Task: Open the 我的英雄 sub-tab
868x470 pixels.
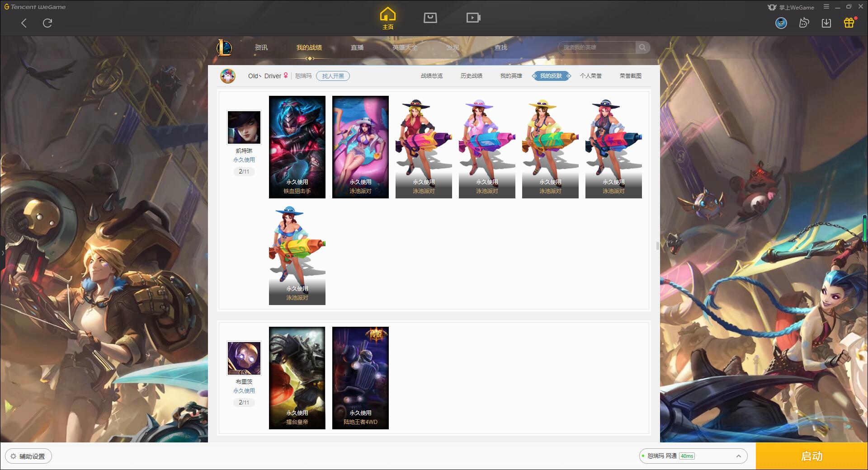Action: (x=511, y=76)
